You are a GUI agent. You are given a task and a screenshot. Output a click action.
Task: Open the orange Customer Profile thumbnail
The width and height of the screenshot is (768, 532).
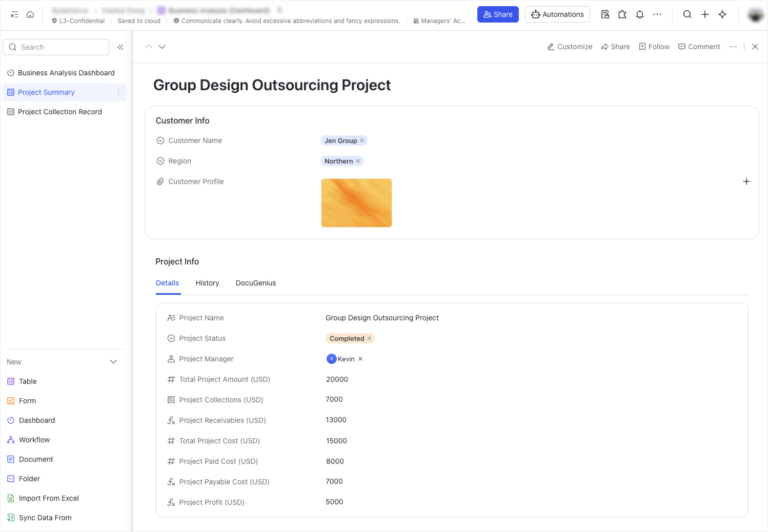[x=356, y=203]
